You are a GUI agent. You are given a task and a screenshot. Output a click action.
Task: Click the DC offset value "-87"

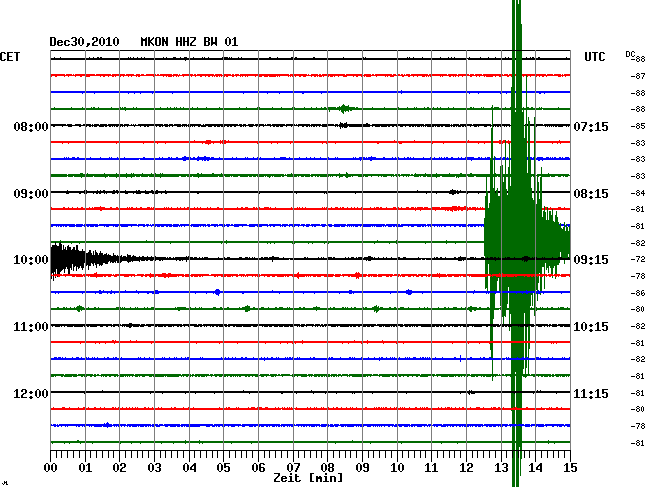click(638, 76)
